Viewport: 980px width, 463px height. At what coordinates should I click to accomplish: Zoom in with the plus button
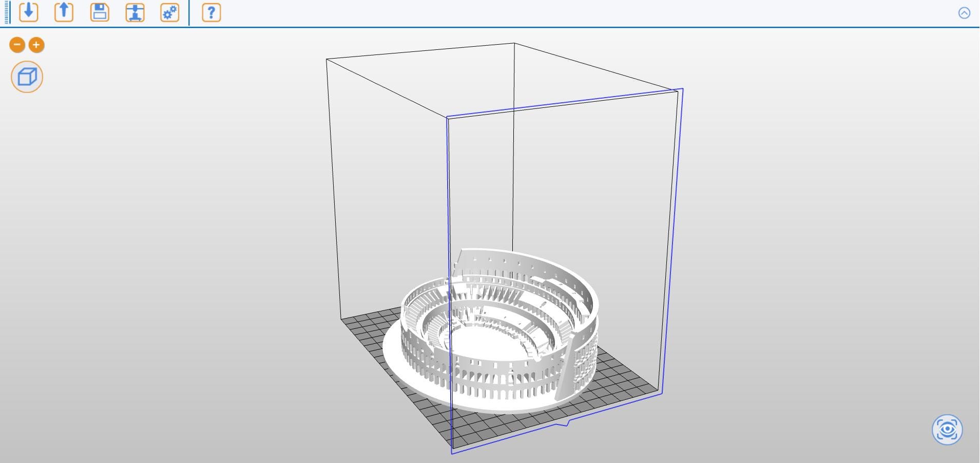[x=36, y=45]
